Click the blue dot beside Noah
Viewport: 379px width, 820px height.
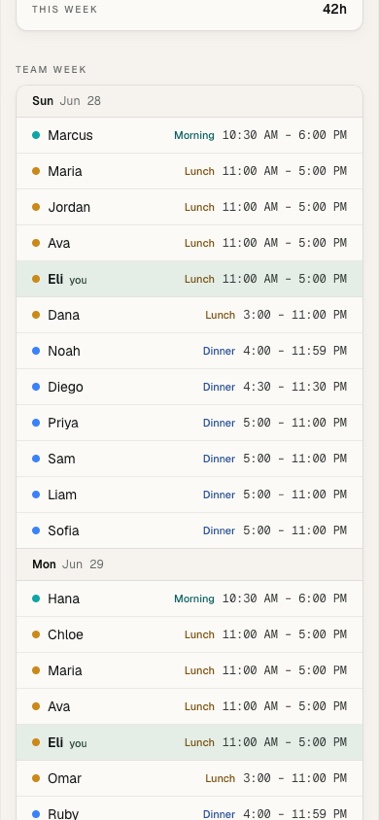coord(36,351)
